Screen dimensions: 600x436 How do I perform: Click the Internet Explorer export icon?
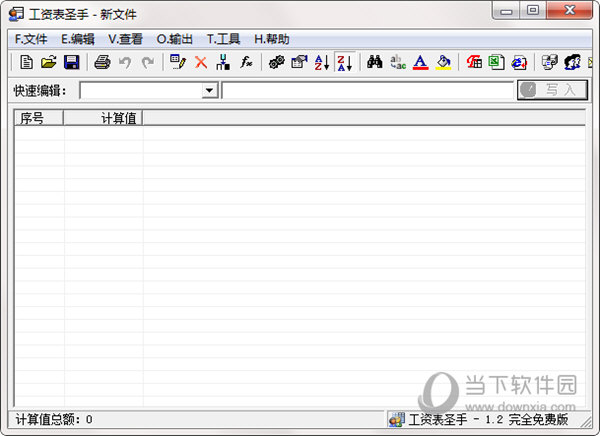519,62
